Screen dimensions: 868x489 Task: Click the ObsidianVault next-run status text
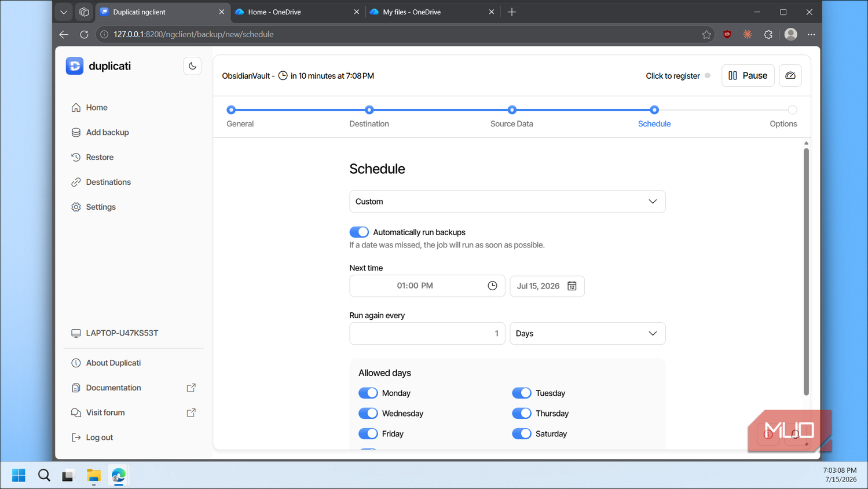(298, 76)
